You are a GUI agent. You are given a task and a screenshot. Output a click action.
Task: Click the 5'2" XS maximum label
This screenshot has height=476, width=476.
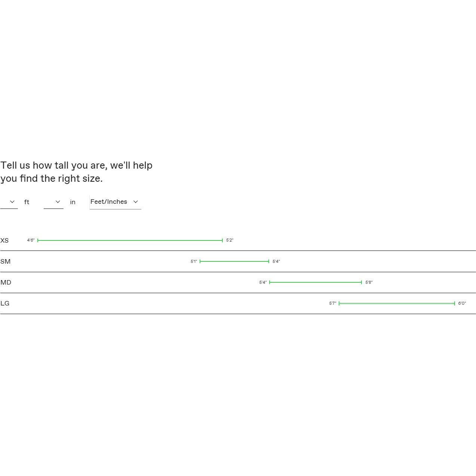point(230,240)
